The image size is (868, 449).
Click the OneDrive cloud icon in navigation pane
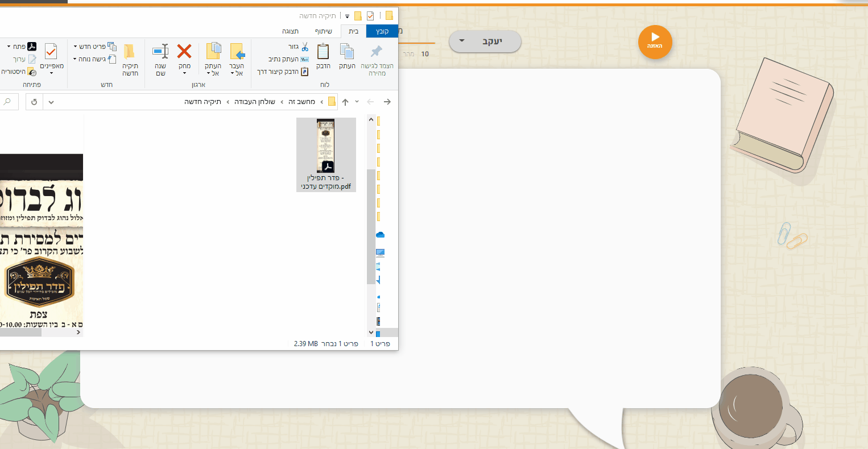[380, 235]
